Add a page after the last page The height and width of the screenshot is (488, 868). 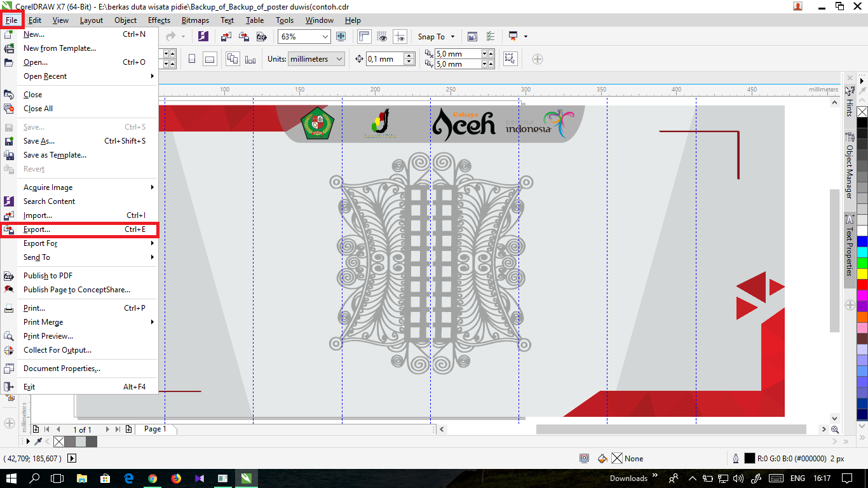129,430
